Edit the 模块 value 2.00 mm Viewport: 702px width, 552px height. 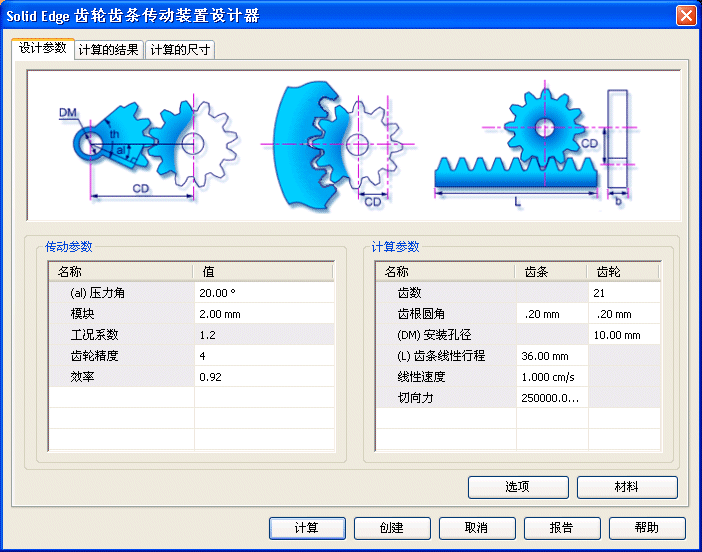pos(264,314)
